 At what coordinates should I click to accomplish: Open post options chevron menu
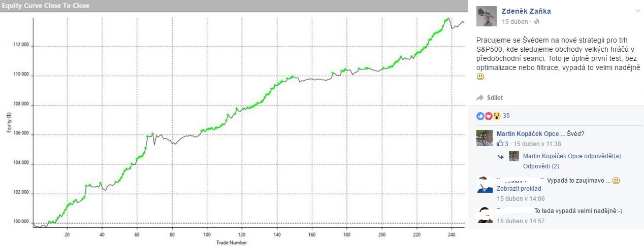point(637,11)
